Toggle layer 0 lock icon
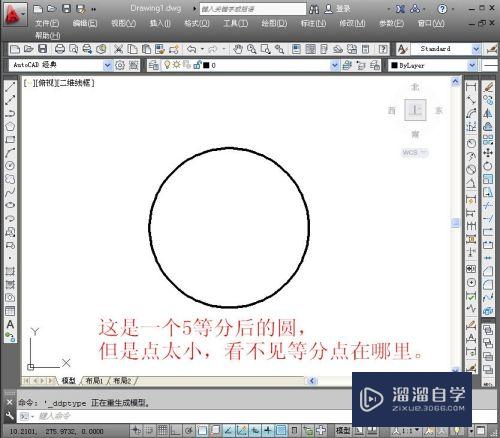This screenshot has width=500, height=438. (197, 65)
